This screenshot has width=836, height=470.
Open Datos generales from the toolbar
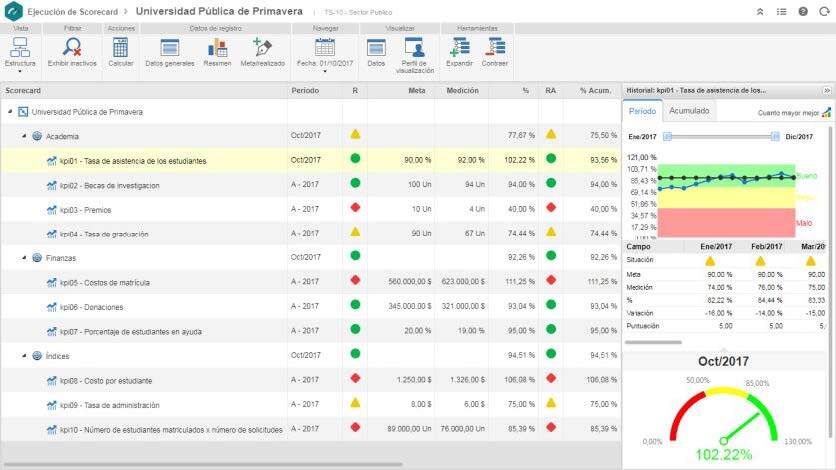169,47
